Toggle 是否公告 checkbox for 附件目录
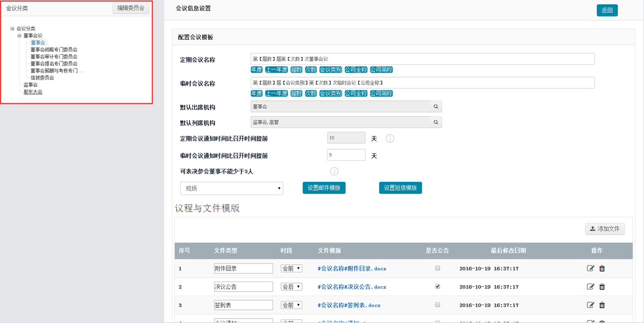 pyautogui.click(x=437, y=268)
